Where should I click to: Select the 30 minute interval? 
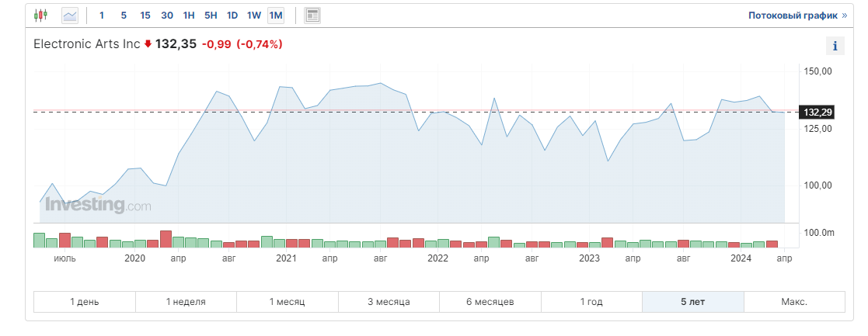pyautogui.click(x=167, y=16)
